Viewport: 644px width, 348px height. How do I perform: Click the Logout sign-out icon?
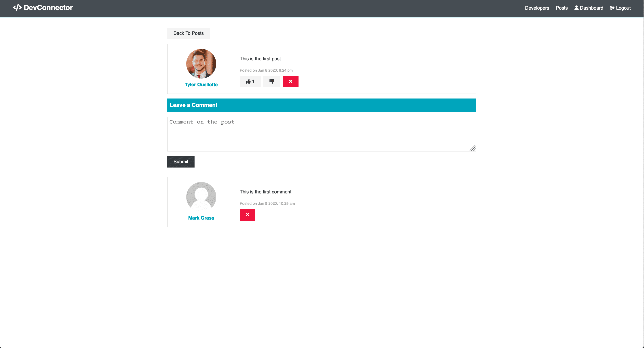pos(612,8)
